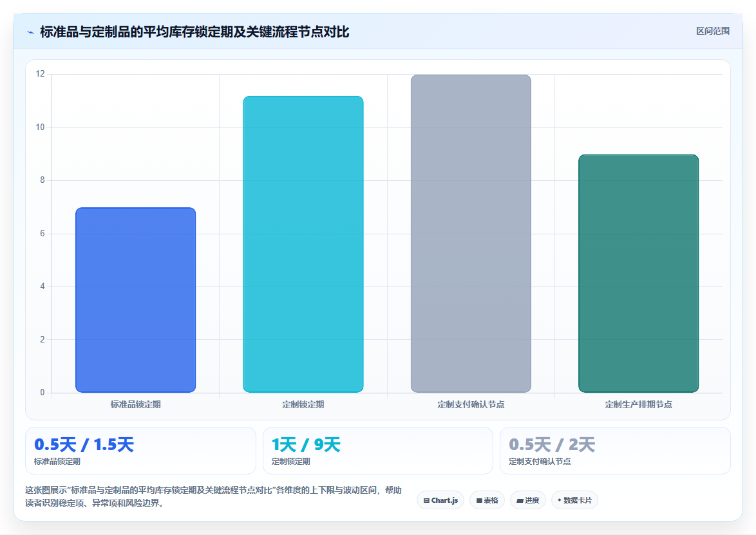Click the y-axis value 4

click(43, 286)
